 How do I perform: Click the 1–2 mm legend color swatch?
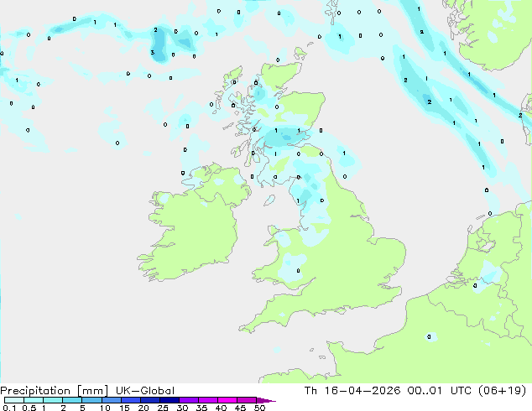pyautogui.click(x=53, y=400)
